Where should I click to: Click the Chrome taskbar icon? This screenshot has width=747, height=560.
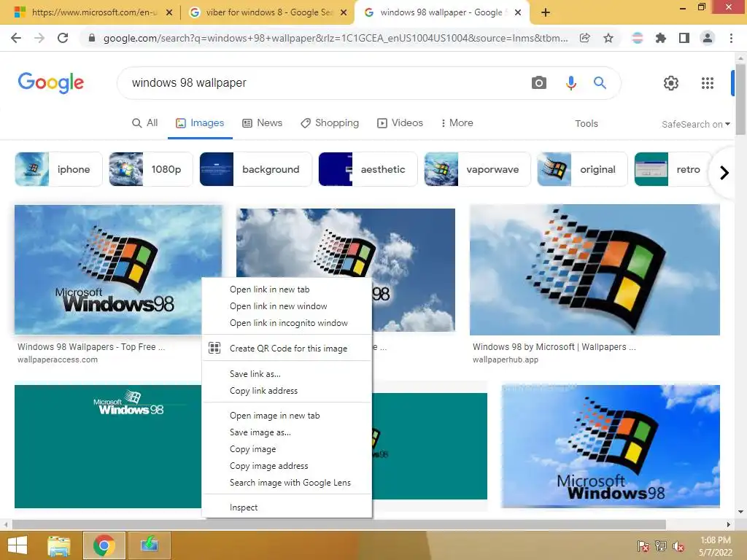104,545
